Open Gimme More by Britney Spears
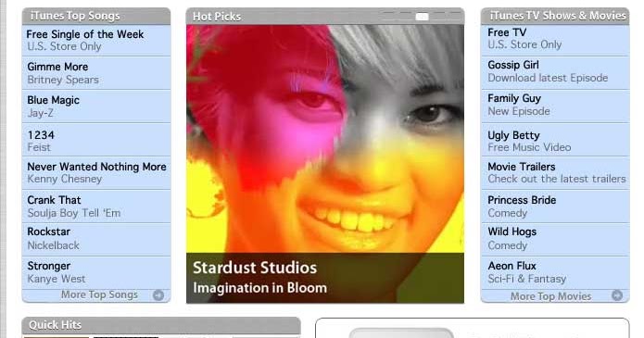This screenshot has height=338, width=644. 96,73
